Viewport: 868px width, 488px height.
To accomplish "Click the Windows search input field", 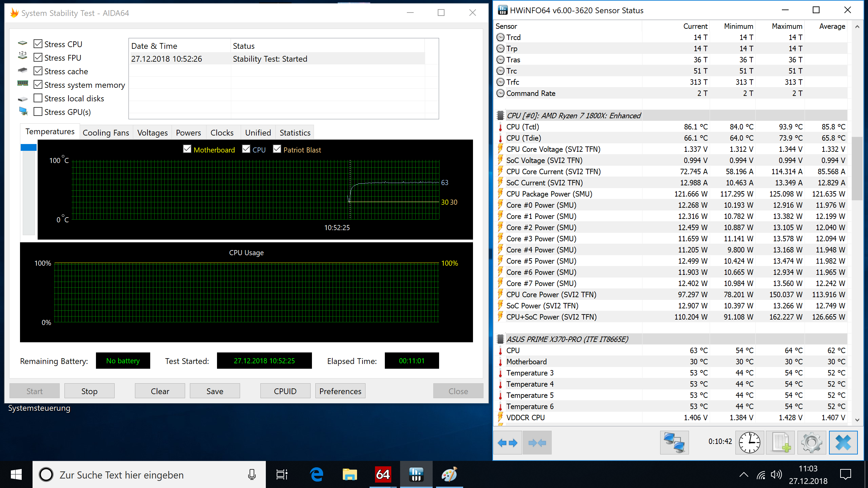I will click(136, 474).
